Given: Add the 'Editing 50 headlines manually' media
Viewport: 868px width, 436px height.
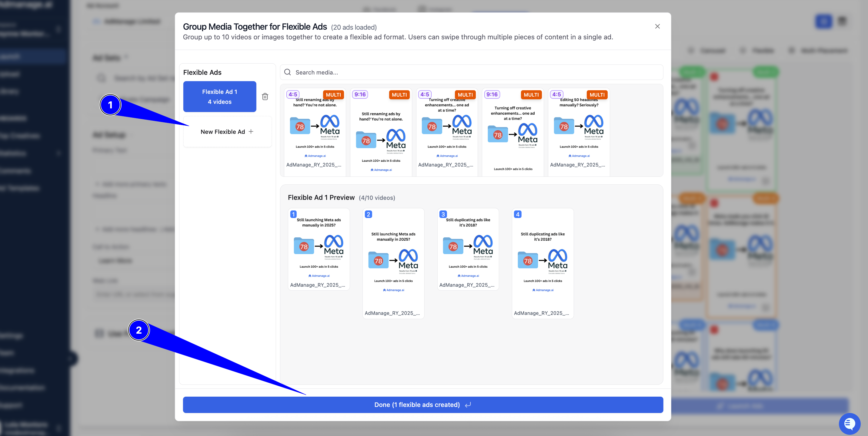Looking at the screenshot, I should pos(579,132).
